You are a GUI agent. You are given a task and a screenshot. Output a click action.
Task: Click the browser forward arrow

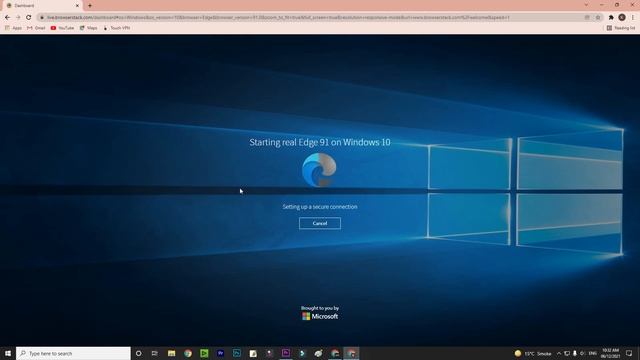coord(18,18)
